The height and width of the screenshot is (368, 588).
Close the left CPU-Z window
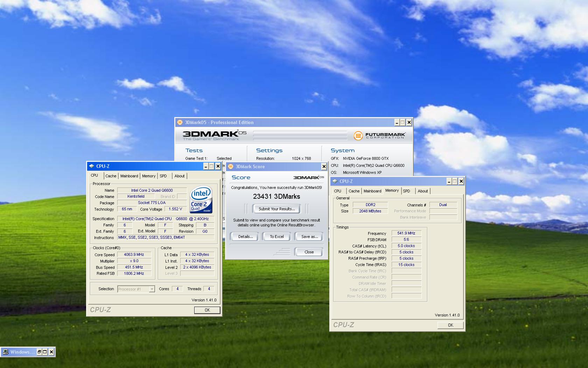(218, 166)
